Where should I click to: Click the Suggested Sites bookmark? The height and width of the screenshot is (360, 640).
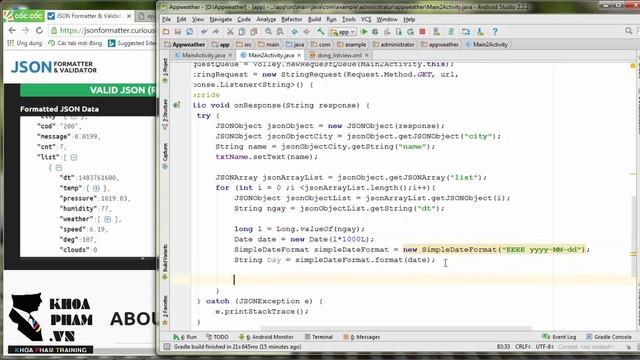tap(132, 43)
